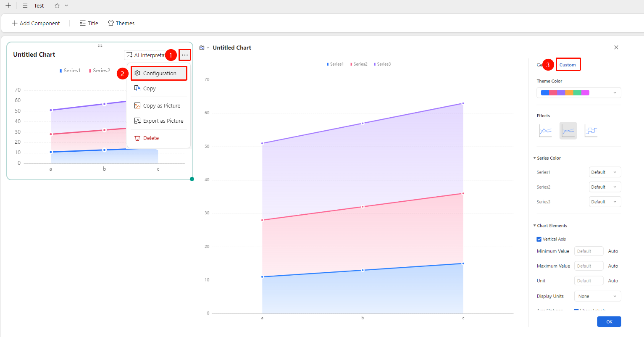Choose Configuration from the context menu
The image size is (644, 337).
(x=159, y=73)
